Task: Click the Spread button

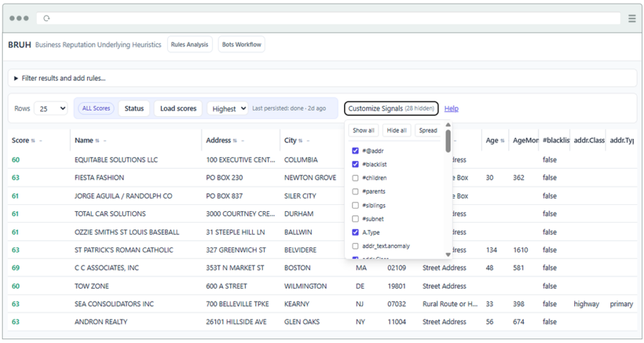Action: [x=428, y=131]
